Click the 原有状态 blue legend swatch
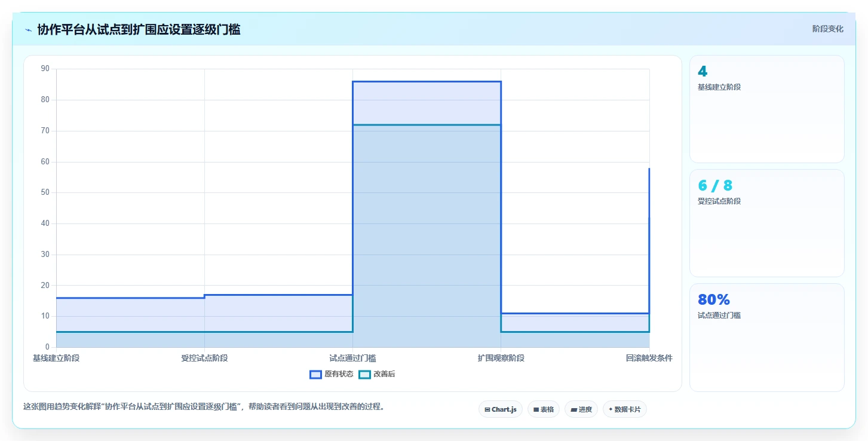This screenshot has height=441, width=868. [316, 375]
